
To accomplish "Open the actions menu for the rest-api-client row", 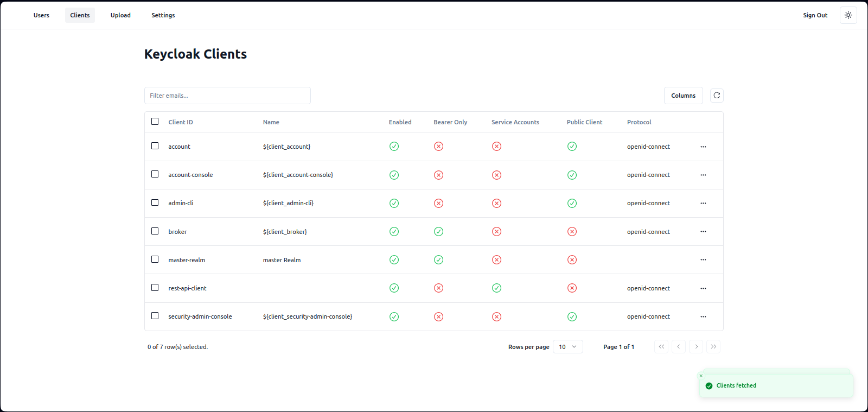I will pos(703,288).
